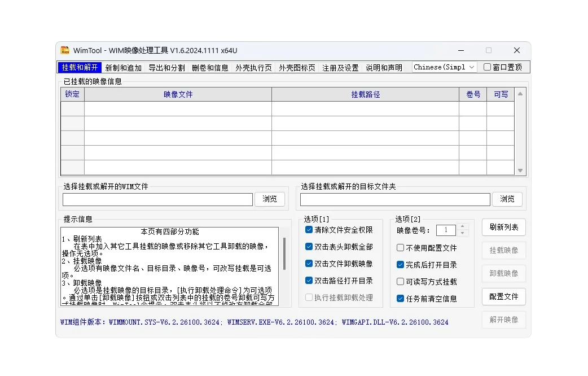Click the 锁定 column header
Screen dimensions: 588x376
click(72, 94)
